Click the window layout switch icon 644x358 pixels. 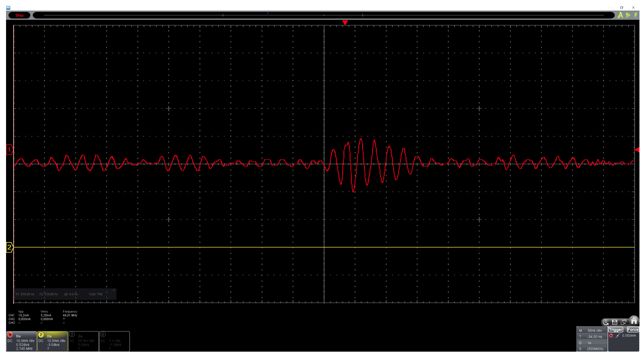pyautogui.click(x=624, y=322)
